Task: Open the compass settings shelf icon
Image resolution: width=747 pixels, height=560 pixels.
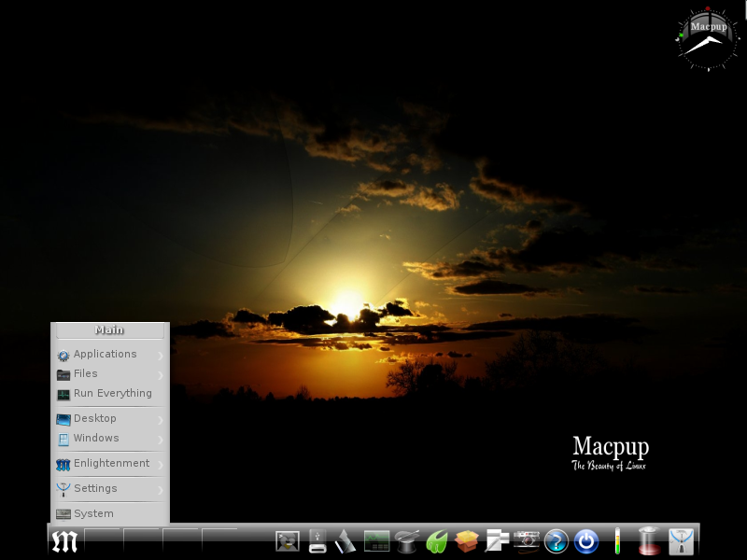Action: [x=682, y=541]
